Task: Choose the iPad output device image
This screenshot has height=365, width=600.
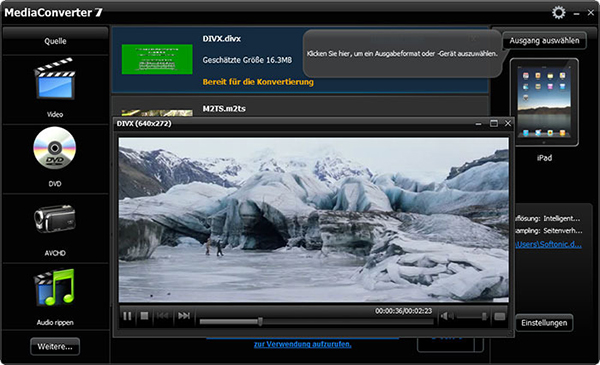Action: (544, 102)
